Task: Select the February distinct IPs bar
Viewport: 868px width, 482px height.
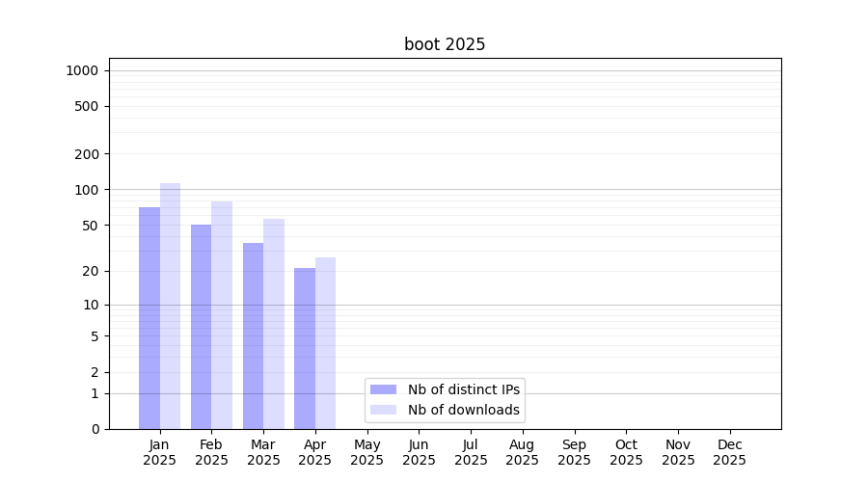Action: pos(201,327)
